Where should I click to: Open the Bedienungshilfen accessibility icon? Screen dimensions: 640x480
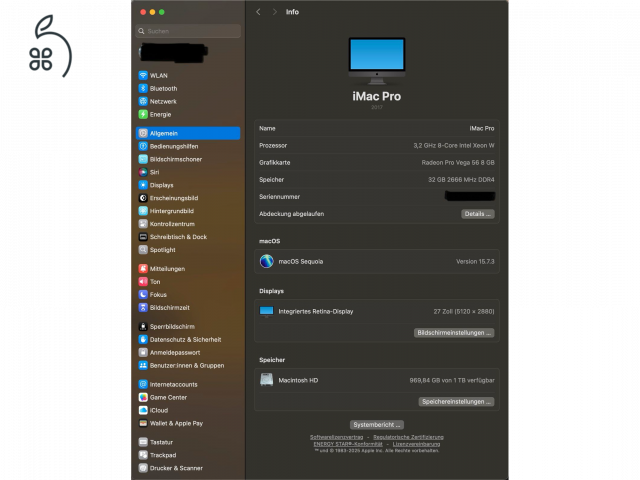pos(143,146)
